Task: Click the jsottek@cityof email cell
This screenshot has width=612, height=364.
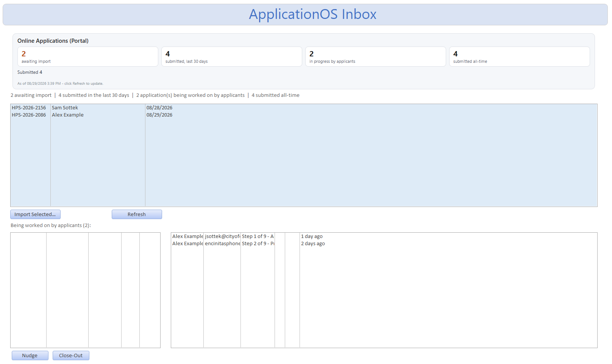Action: [222, 236]
